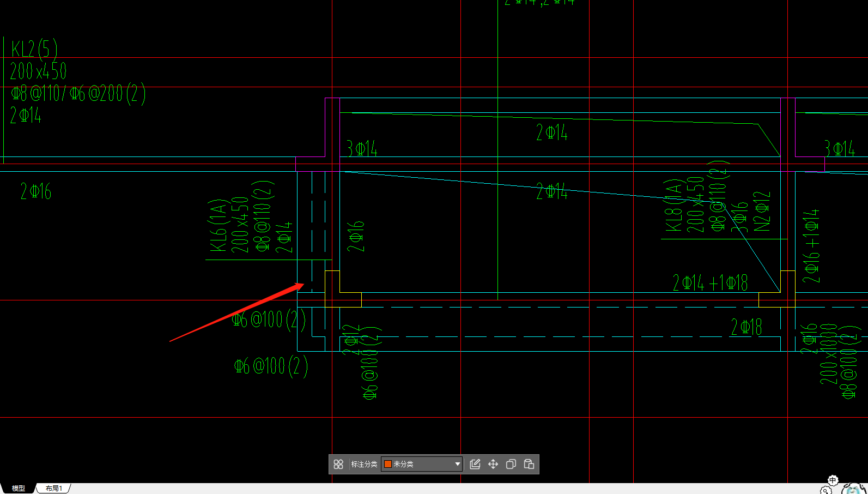This screenshot has height=494, width=868.
Task: Click the move crosshair arrows icon
Action: 493,464
